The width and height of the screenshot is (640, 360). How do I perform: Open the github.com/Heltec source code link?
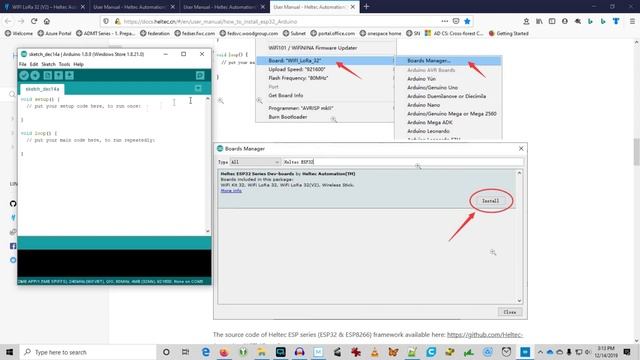tap(484, 335)
